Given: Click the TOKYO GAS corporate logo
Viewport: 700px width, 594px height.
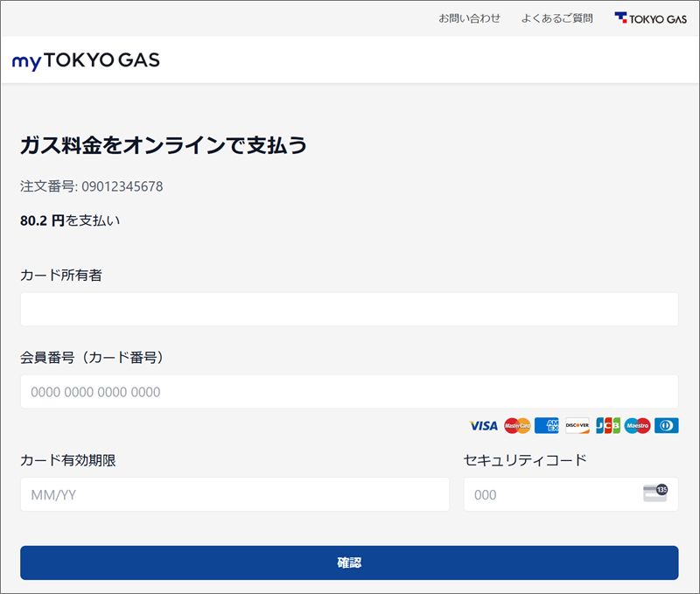Looking at the screenshot, I should tap(650, 18).
